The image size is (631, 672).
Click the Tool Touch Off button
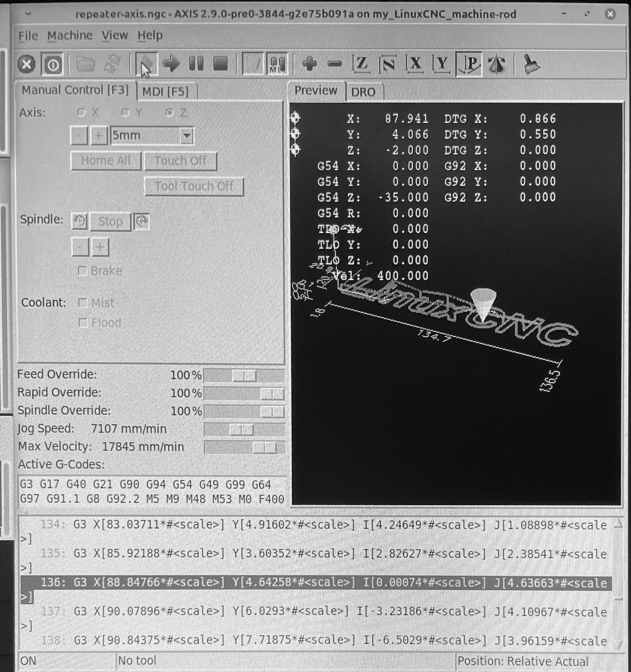click(194, 186)
